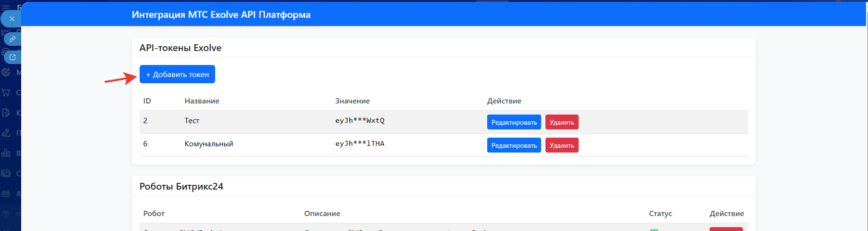
Task: Select the pen signature icon in the sidebar
Action: pyautogui.click(x=6, y=133)
